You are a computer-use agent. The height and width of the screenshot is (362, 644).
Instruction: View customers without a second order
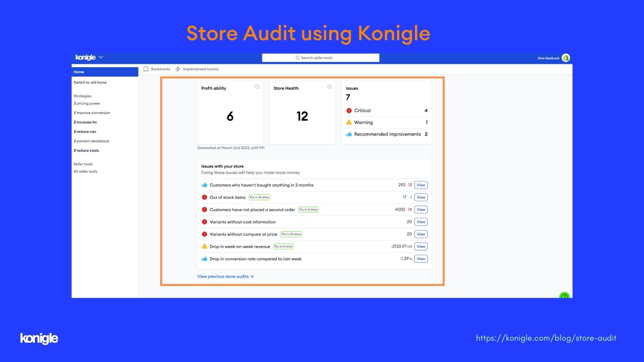(421, 210)
